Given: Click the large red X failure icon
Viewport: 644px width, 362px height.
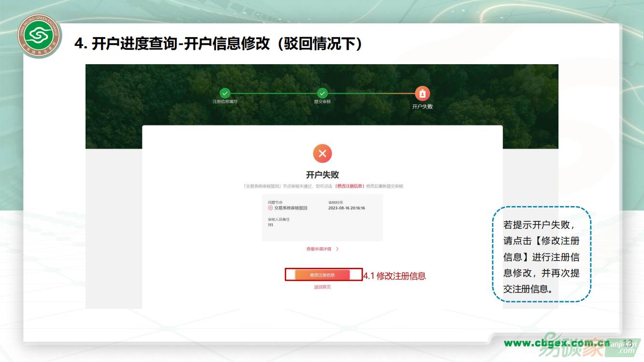Looking at the screenshot, I should [x=322, y=153].
